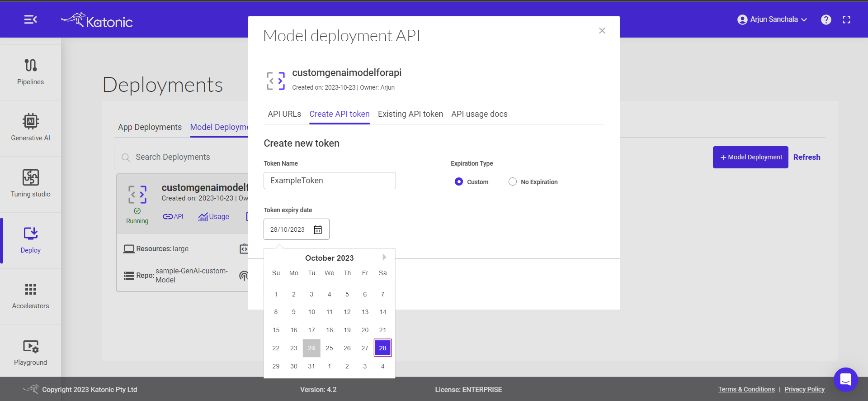The height and width of the screenshot is (401, 868).
Task: Select October 15 in the calendar
Action: pos(276,330)
